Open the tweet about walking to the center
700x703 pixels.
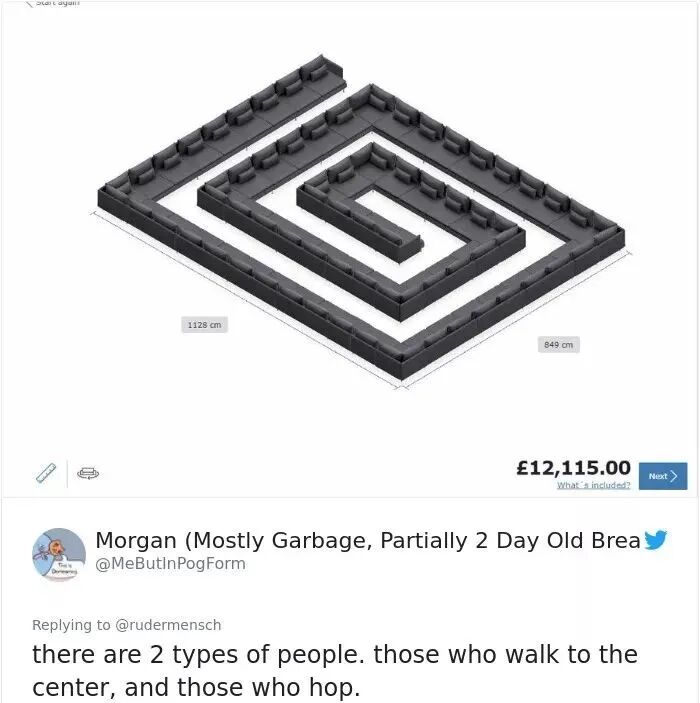pyautogui.click(x=335, y=670)
